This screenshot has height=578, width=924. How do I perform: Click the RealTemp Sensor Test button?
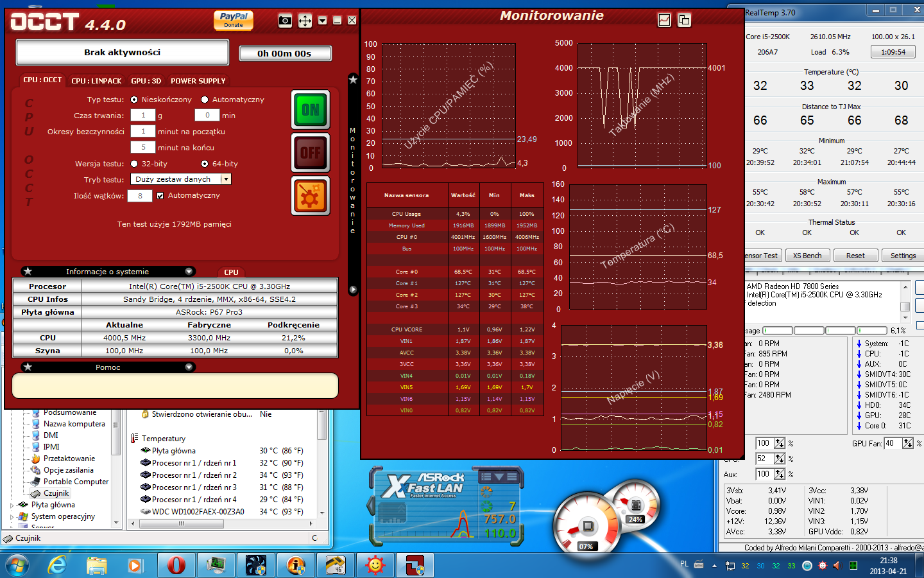pos(762,256)
